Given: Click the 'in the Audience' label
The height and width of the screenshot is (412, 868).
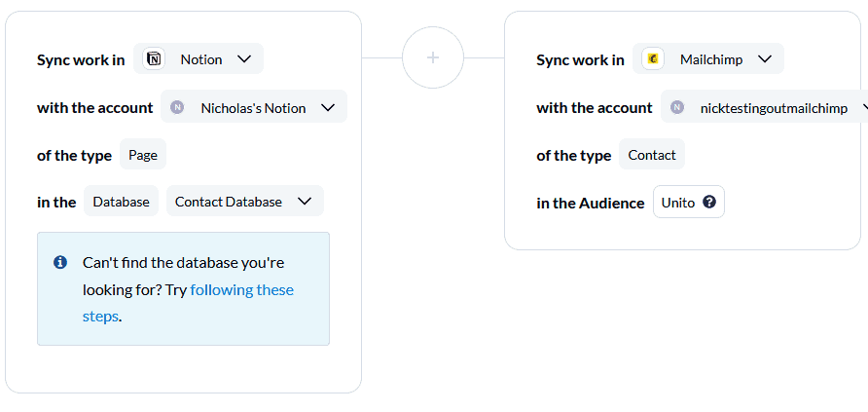Looking at the screenshot, I should point(590,204).
